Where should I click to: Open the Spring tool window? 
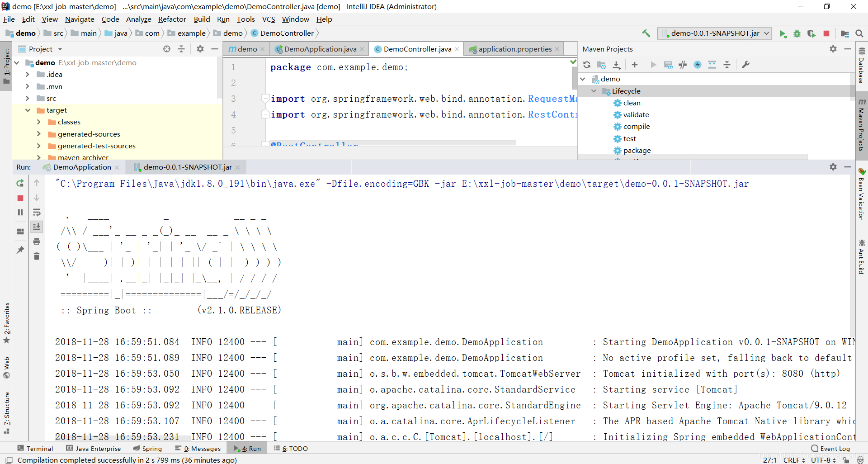147,449
